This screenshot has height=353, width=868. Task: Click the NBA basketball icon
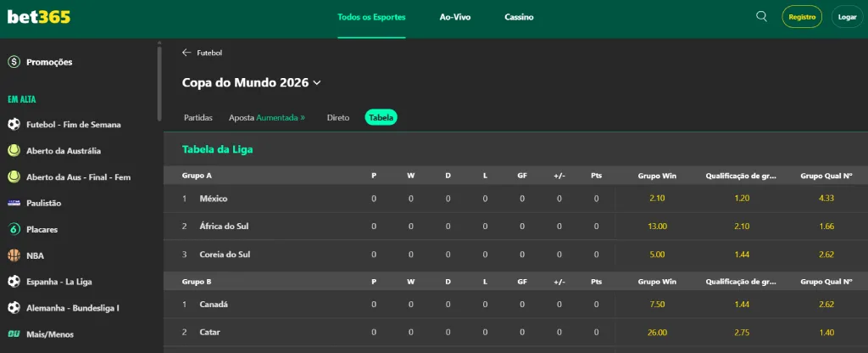click(x=14, y=255)
